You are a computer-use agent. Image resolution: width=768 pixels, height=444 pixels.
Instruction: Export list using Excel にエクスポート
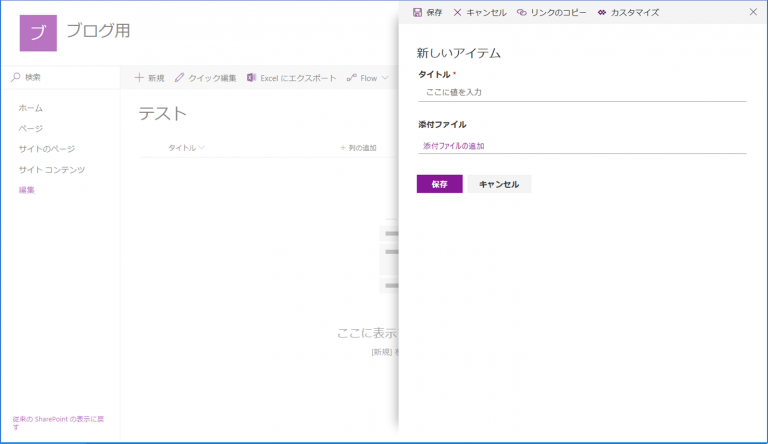pyautogui.click(x=291, y=78)
